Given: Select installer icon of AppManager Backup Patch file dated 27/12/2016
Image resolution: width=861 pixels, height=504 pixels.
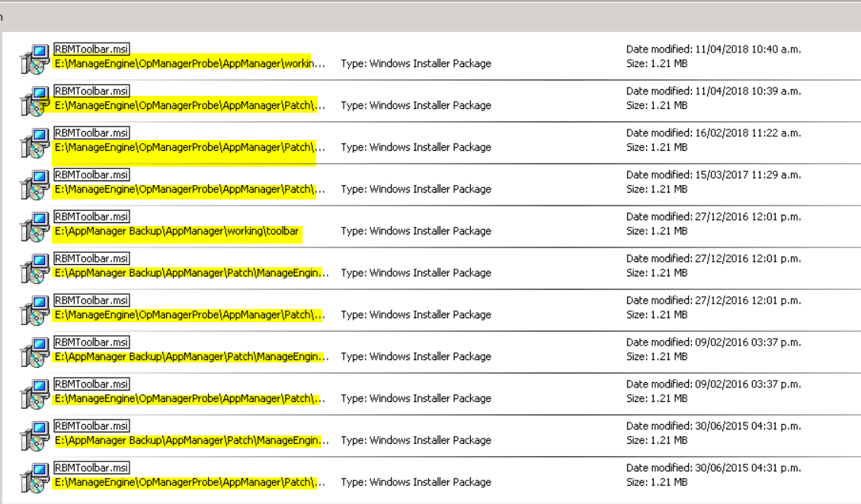Looking at the screenshot, I should [34, 268].
